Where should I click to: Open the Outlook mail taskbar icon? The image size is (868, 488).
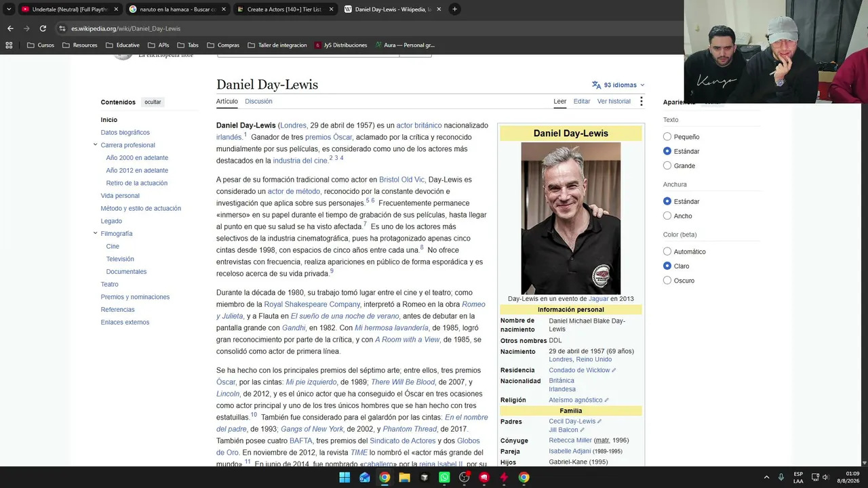[x=365, y=477]
